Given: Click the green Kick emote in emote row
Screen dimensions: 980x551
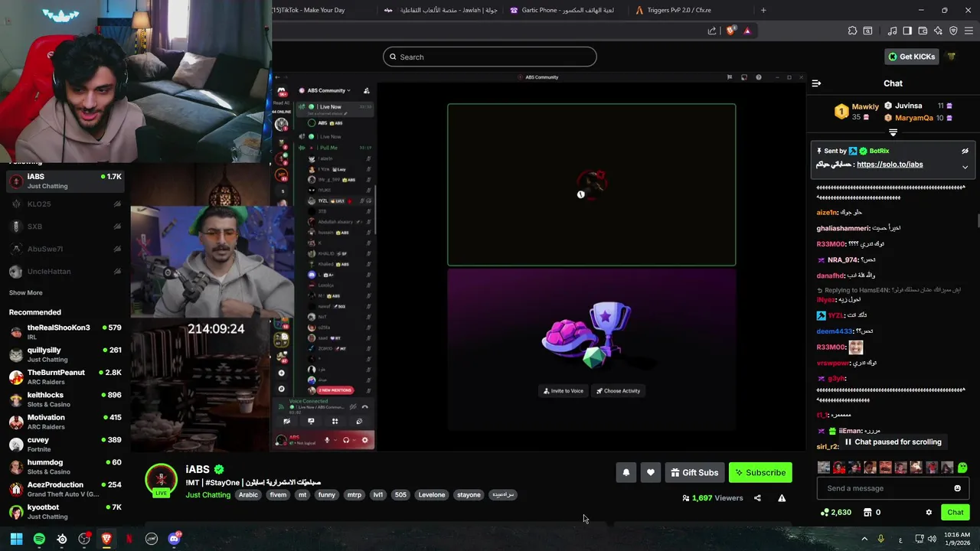Looking at the screenshot, I should pos(962,468).
